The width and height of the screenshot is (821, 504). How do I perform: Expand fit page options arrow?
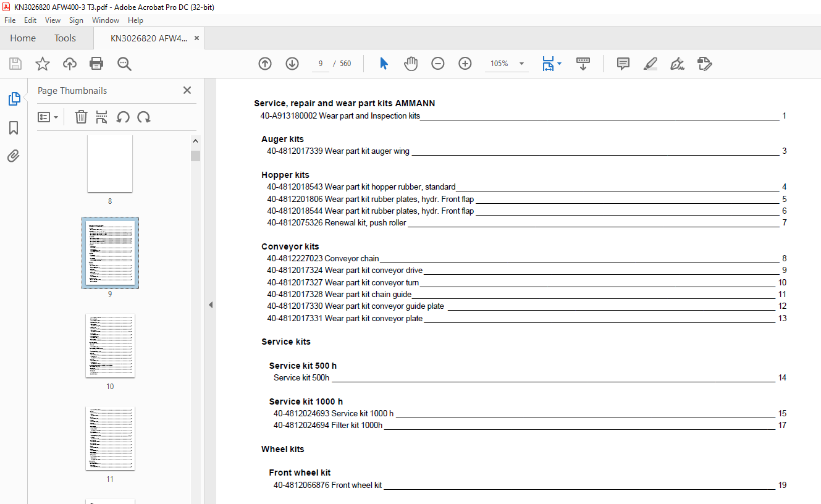[560, 64]
